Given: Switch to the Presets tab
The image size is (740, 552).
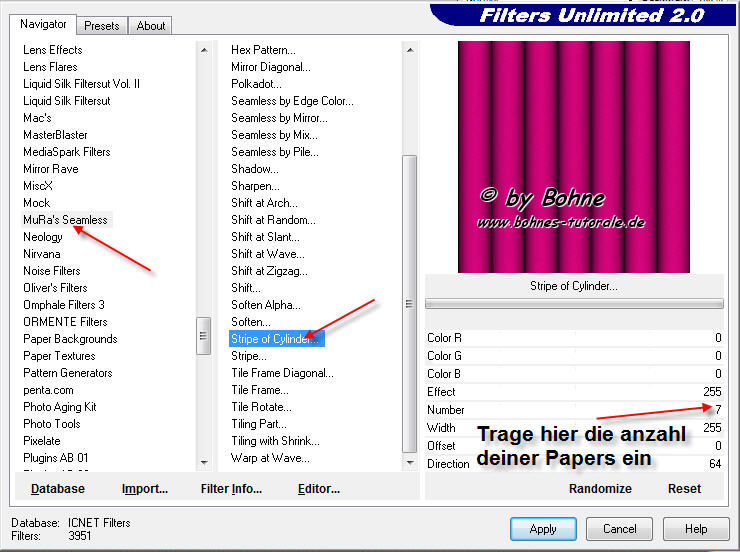Looking at the screenshot, I should (102, 26).
